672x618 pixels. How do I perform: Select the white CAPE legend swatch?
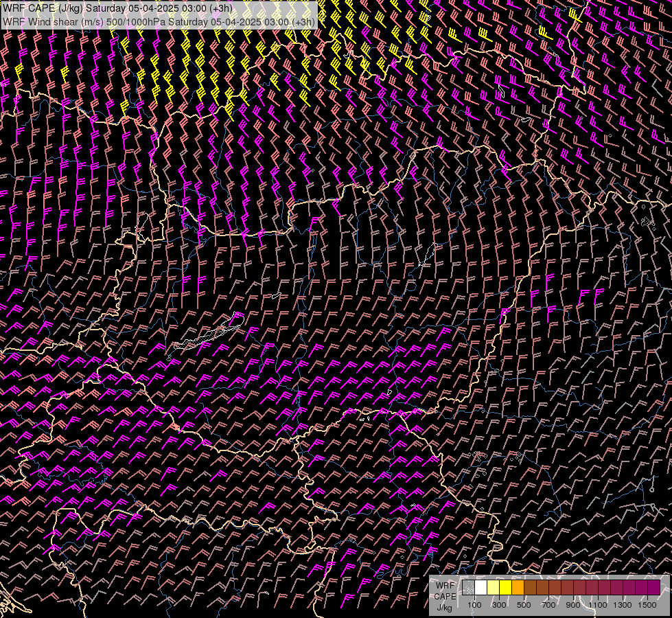[x=481, y=588]
